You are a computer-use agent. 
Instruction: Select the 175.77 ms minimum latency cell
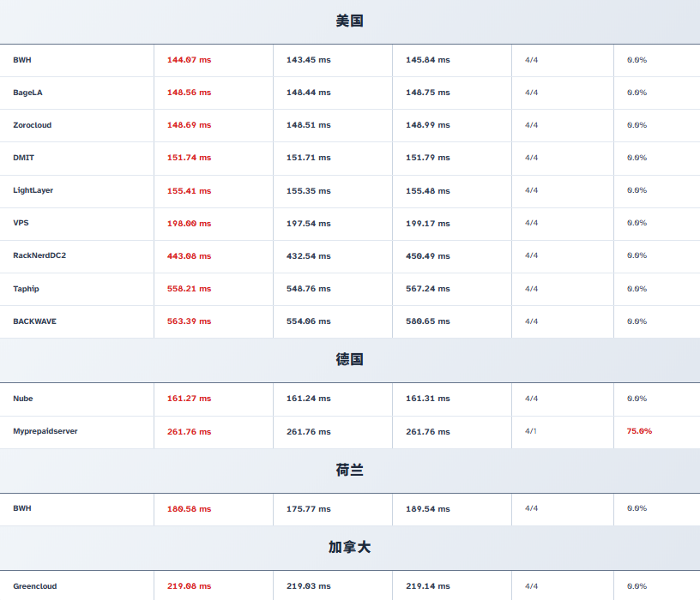coord(308,508)
